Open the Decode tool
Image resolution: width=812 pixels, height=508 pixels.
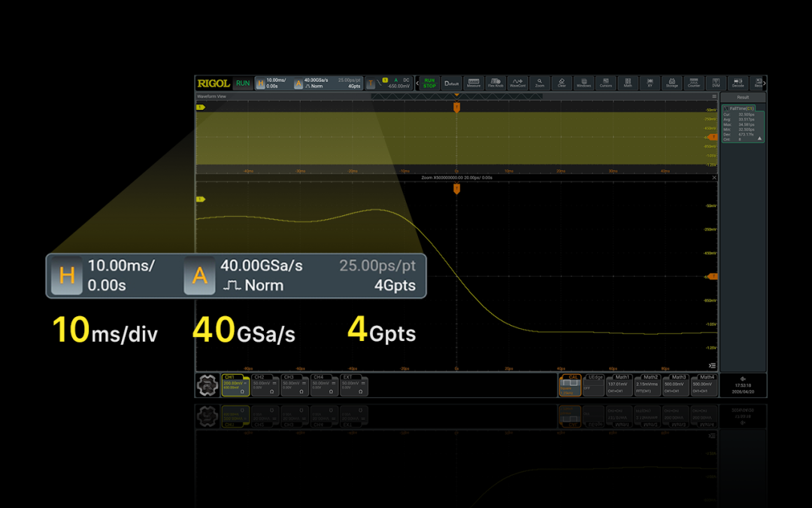coord(738,83)
